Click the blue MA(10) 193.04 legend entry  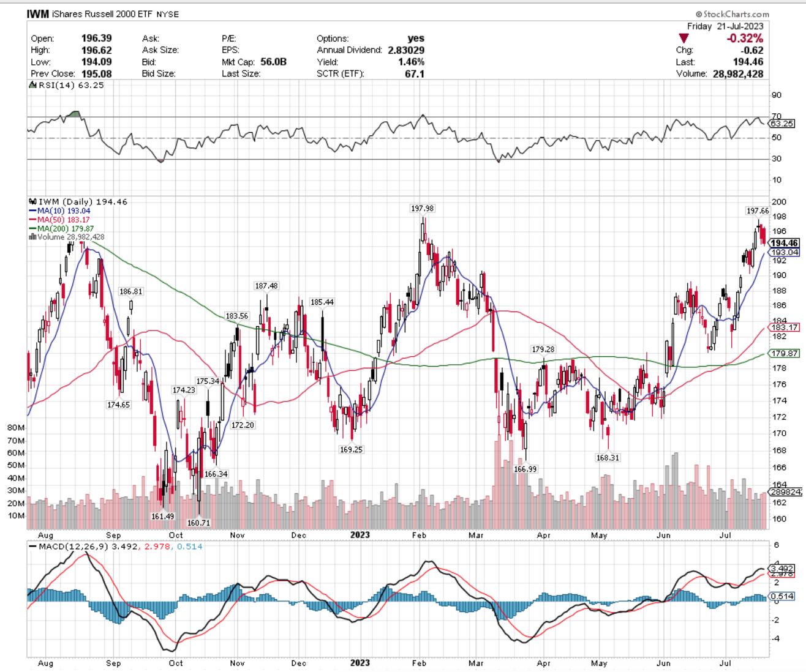point(59,211)
